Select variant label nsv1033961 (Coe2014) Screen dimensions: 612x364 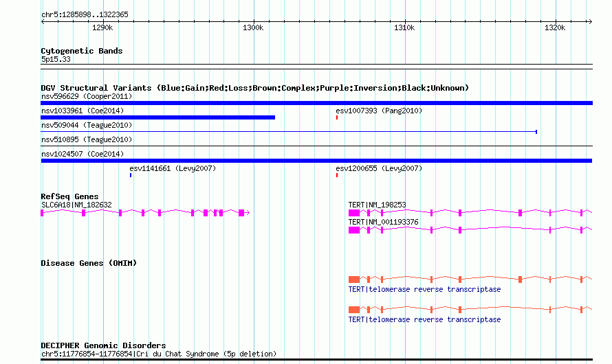point(83,111)
